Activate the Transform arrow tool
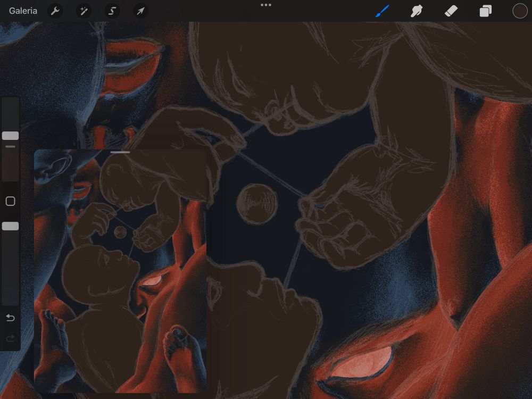The width and height of the screenshot is (532, 399). pos(140,11)
